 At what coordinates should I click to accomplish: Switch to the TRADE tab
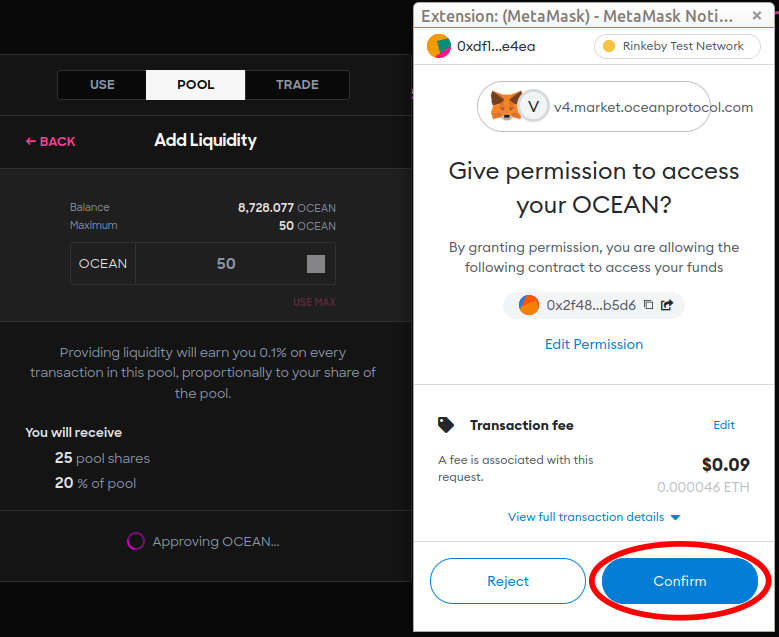[x=297, y=84]
